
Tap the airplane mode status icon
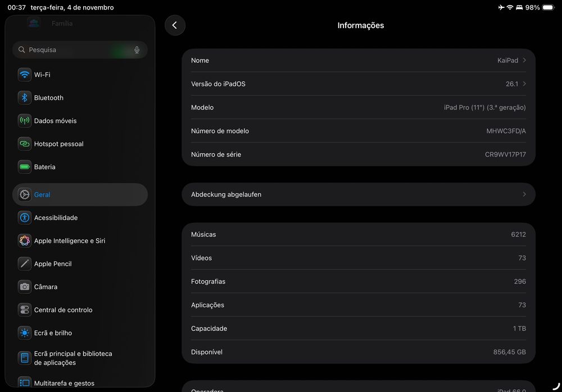click(x=501, y=7)
